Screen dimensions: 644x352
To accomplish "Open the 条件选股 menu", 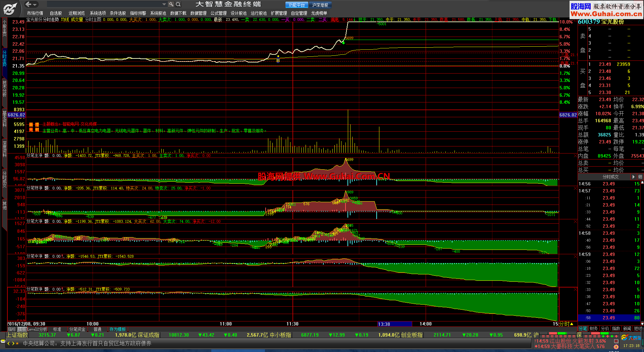I will [118, 13].
